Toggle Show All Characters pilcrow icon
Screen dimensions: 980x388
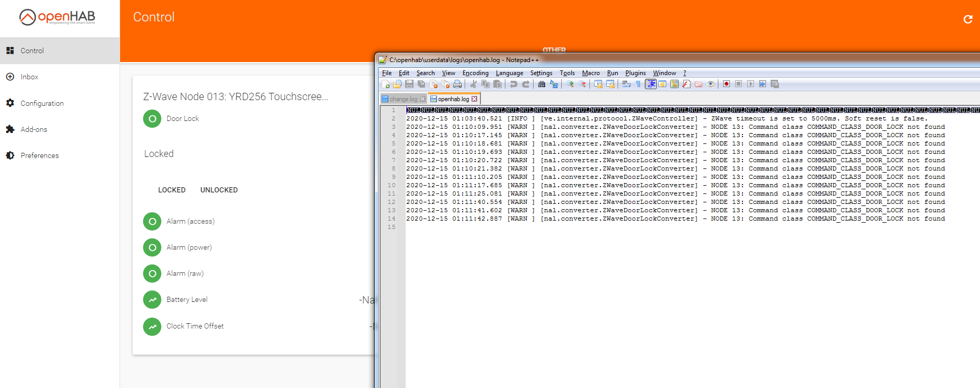pyautogui.click(x=638, y=84)
